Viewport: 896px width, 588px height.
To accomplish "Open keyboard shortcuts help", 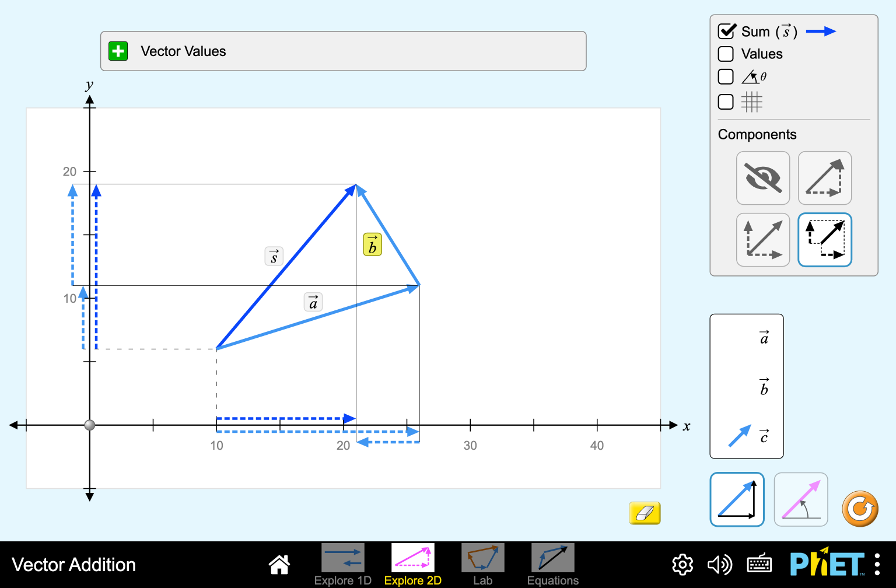I will 759,565.
